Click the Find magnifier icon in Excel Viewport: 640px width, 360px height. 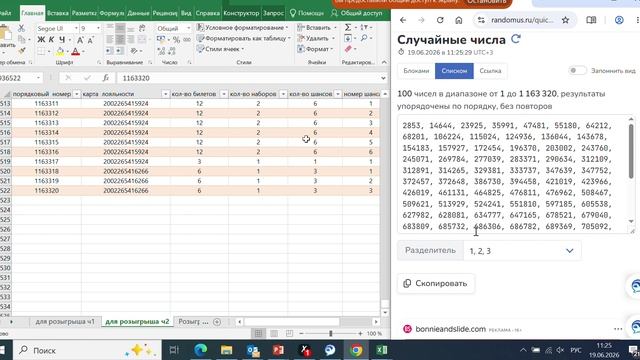[364, 38]
